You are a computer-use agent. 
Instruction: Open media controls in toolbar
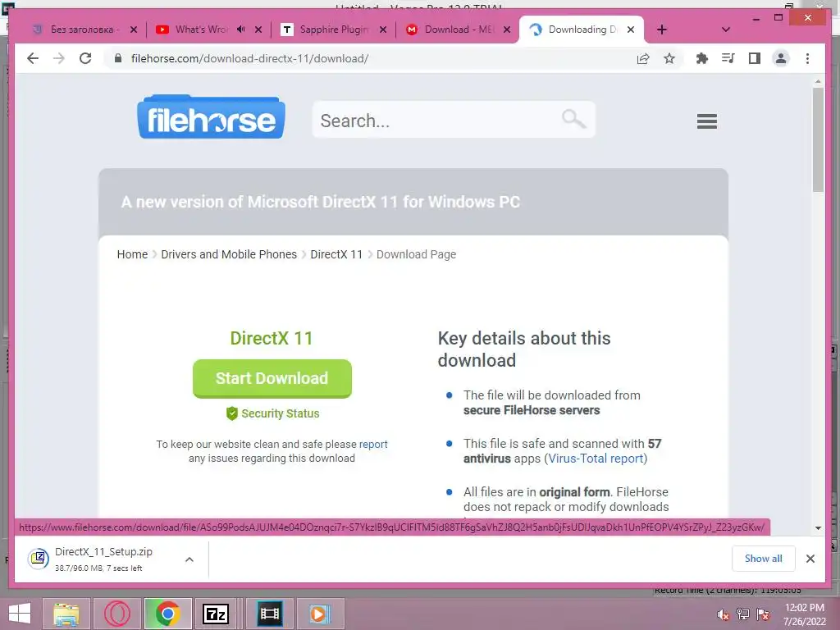pos(728,58)
